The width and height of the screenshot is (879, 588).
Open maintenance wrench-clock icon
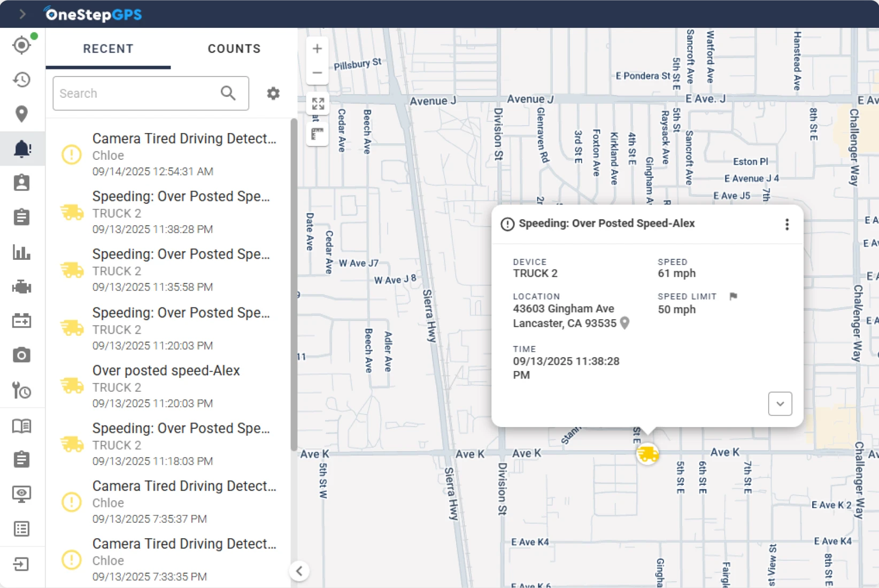coord(22,390)
